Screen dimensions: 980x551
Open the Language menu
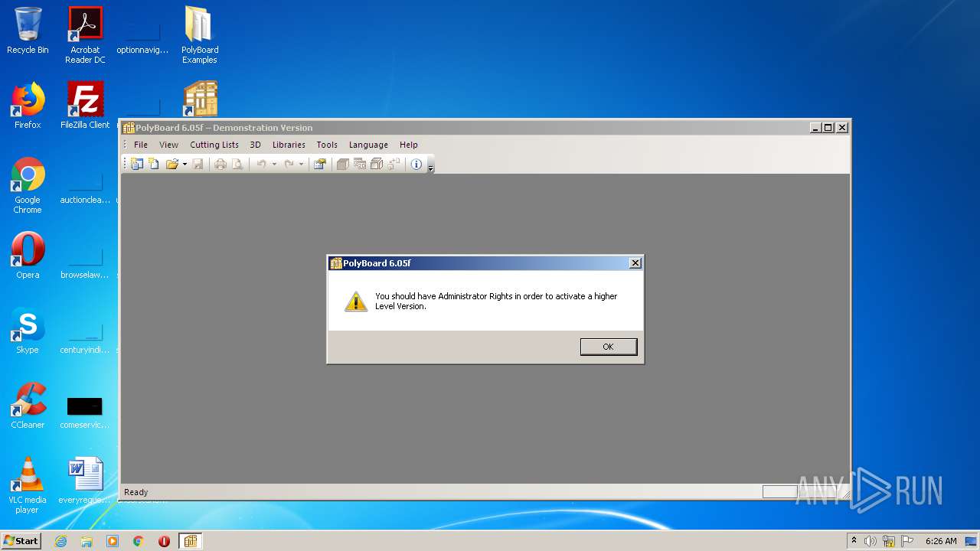point(368,145)
